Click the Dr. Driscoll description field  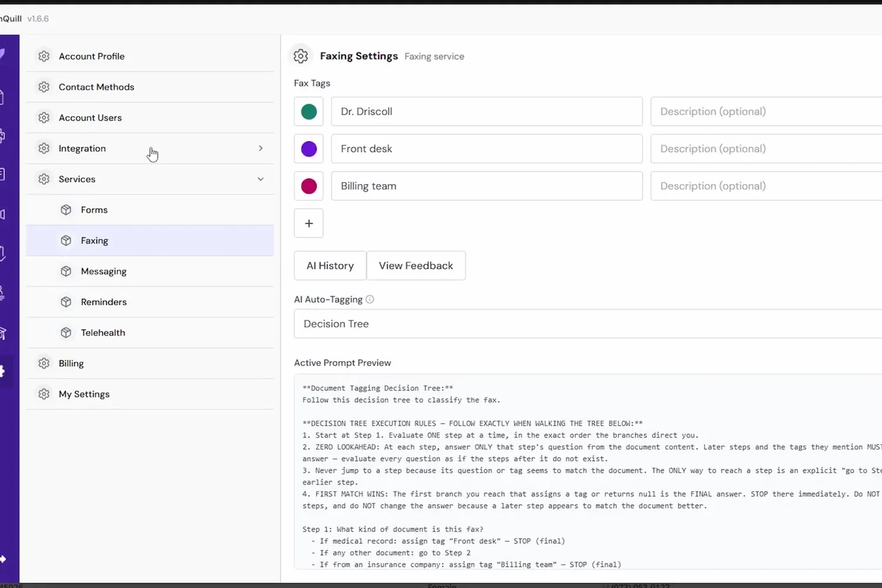[x=766, y=112]
